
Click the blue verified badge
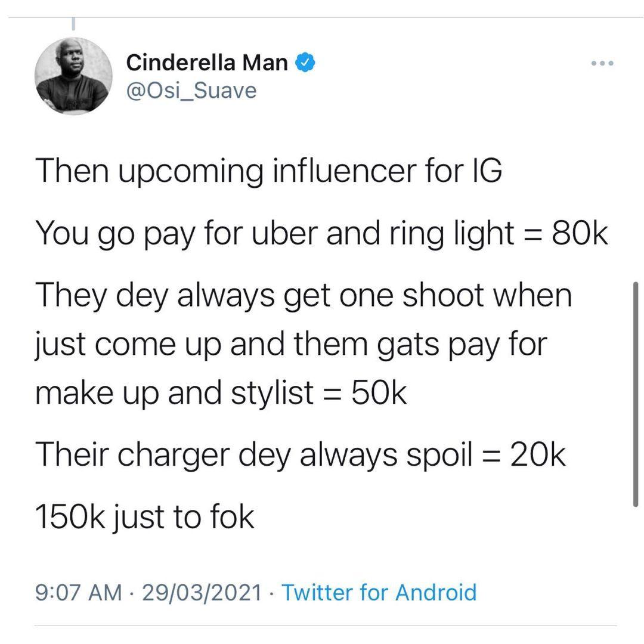(x=305, y=62)
